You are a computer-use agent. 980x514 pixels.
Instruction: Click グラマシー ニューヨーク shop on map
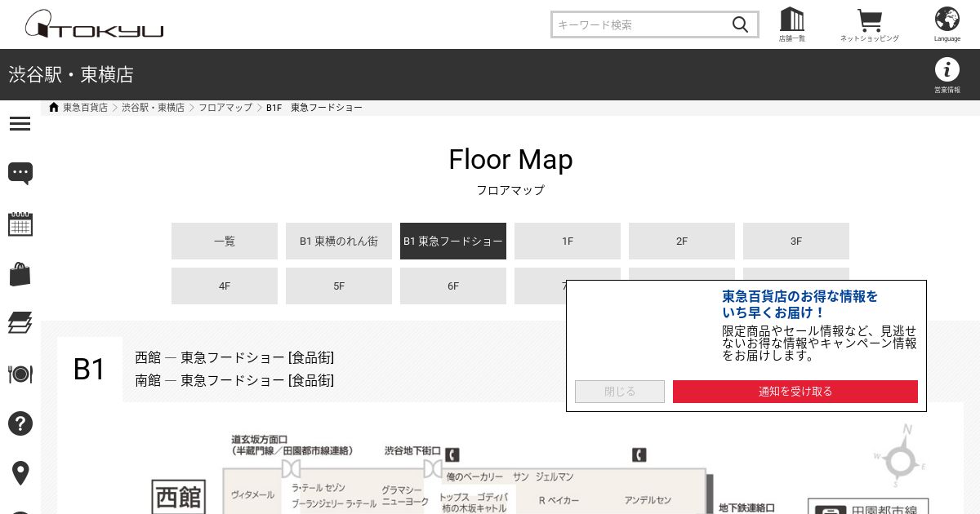[405, 496]
